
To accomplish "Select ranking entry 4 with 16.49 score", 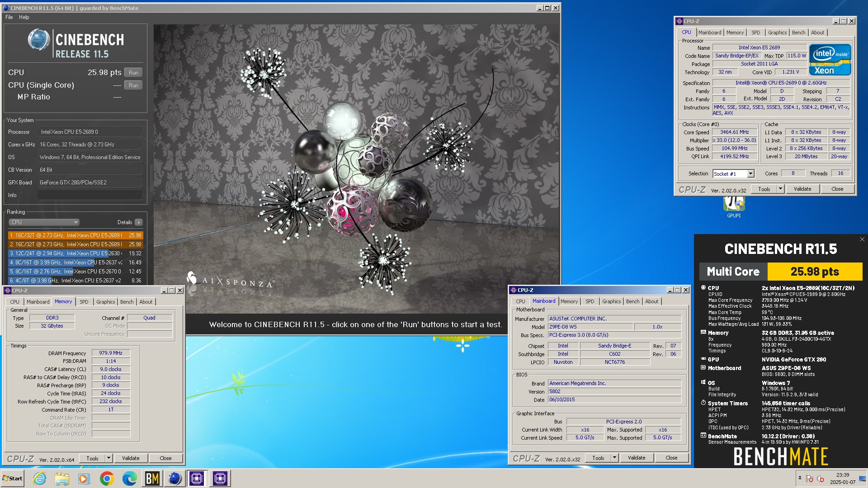I will click(75, 263).
